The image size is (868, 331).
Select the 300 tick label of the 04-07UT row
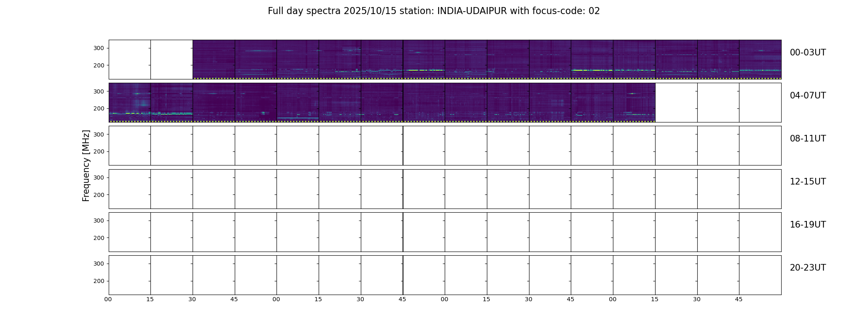coord(99,91)
